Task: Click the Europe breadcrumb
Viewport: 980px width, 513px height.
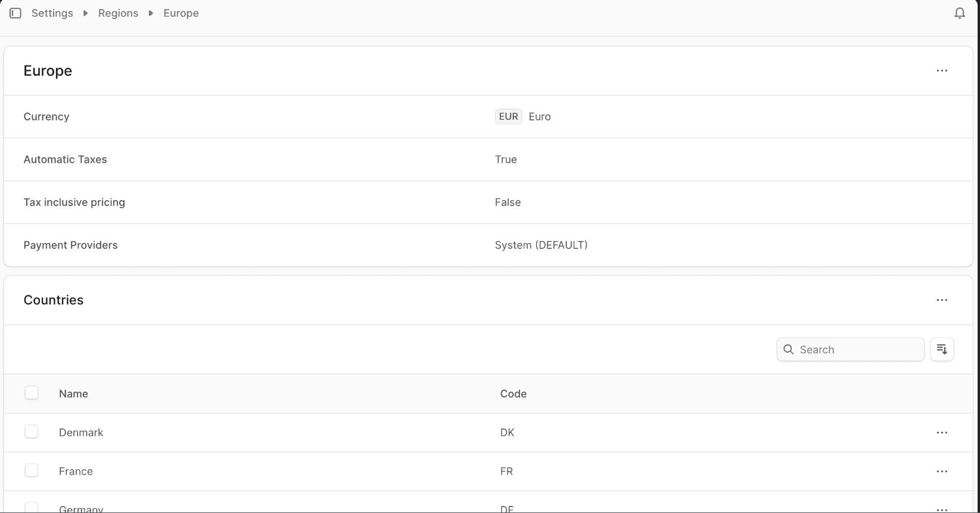Action: tap(181, 13)
